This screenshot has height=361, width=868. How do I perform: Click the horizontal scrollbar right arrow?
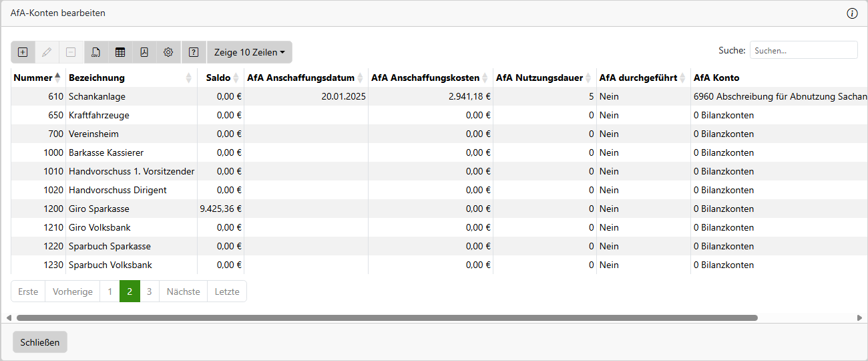pos(859,318)
